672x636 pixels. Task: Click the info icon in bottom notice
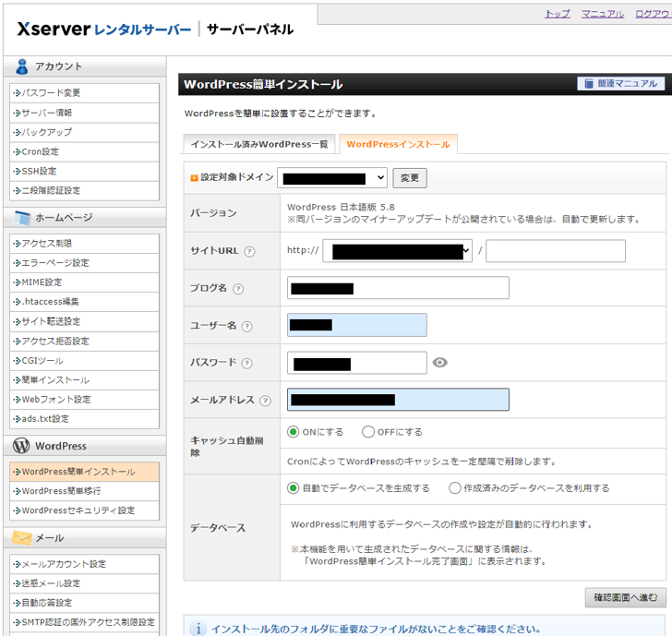pyautogui.click(x=198, y=629)
